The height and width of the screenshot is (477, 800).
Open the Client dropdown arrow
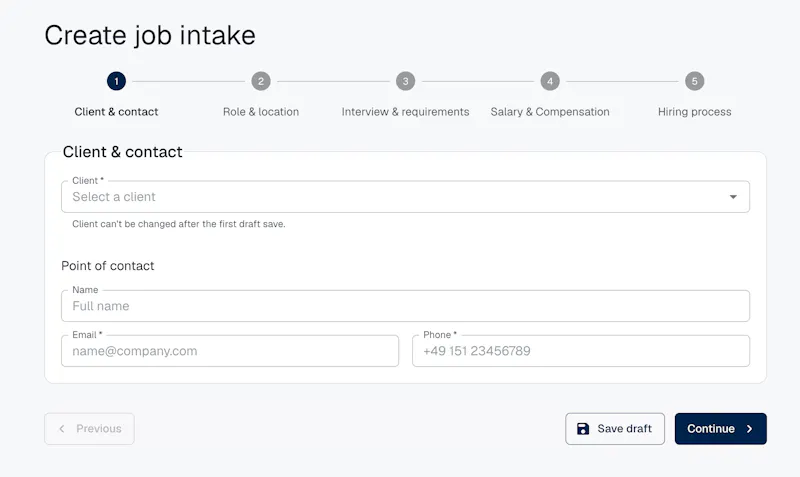733,197
